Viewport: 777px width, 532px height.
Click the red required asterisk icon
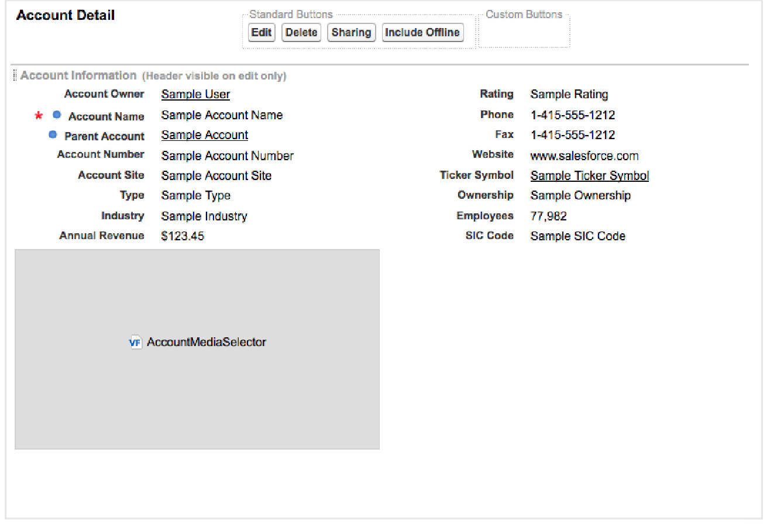pyautogui.click(x=39, y=115)
